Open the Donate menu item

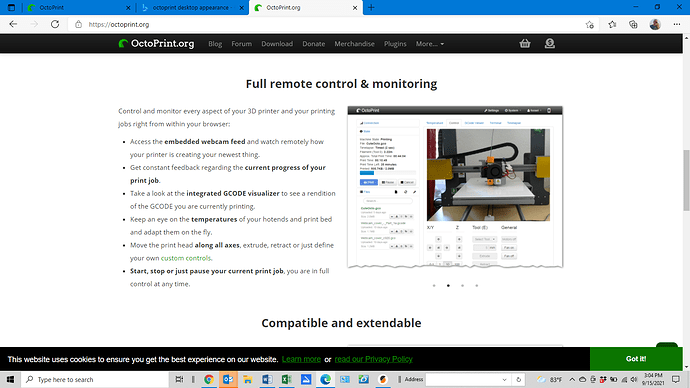[313, 44]
